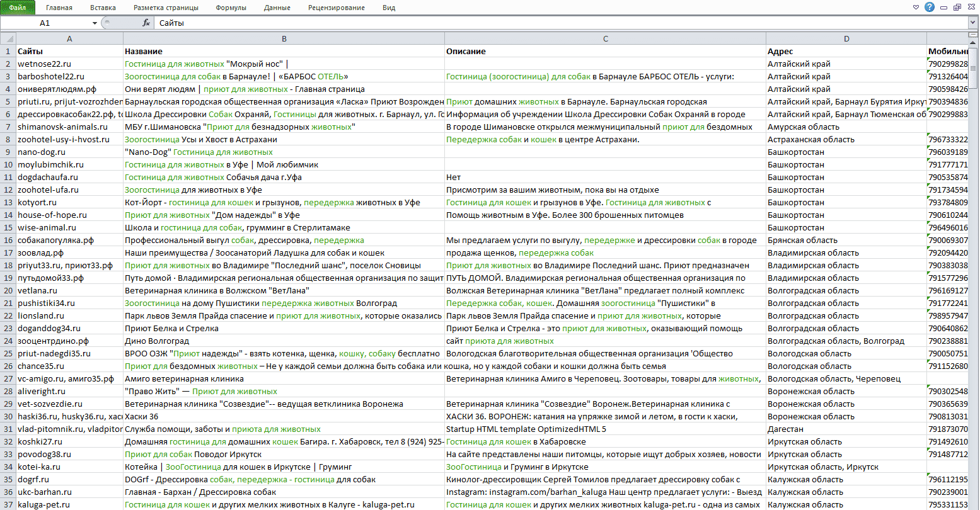Click cell Startup HTML template OptimizedHTML 5
Screen dimensions: 980x510
605,429
